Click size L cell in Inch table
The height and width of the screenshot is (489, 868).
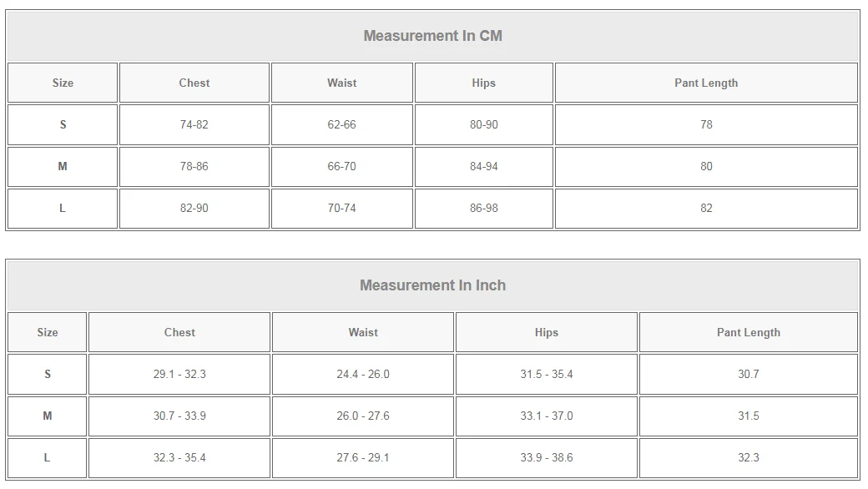click(47, 457)
